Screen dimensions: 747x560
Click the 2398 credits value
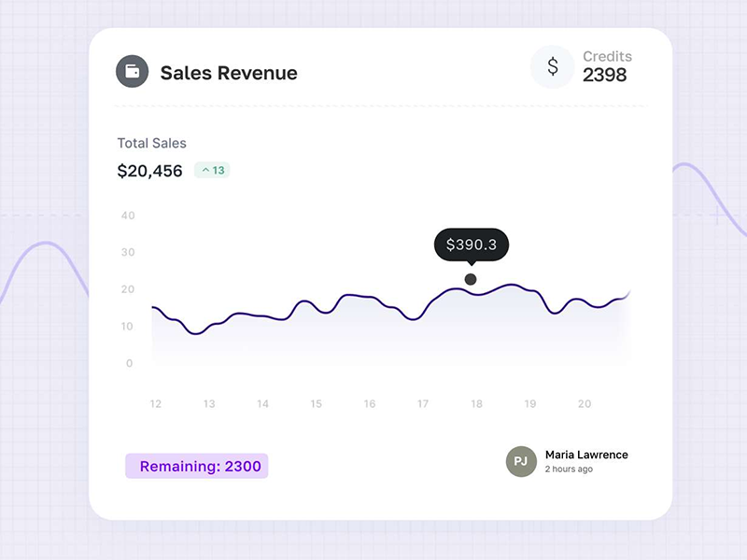coord(604,75)
